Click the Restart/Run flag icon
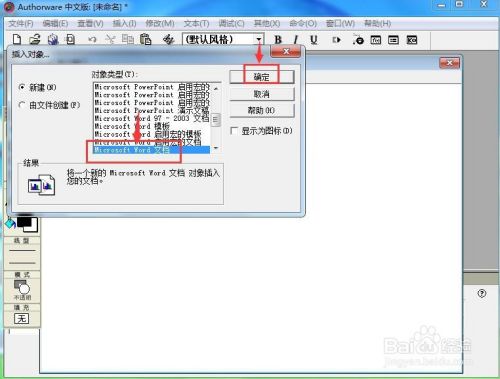Image resolution: width=500 pixels, height=379 pixels. 336,40
